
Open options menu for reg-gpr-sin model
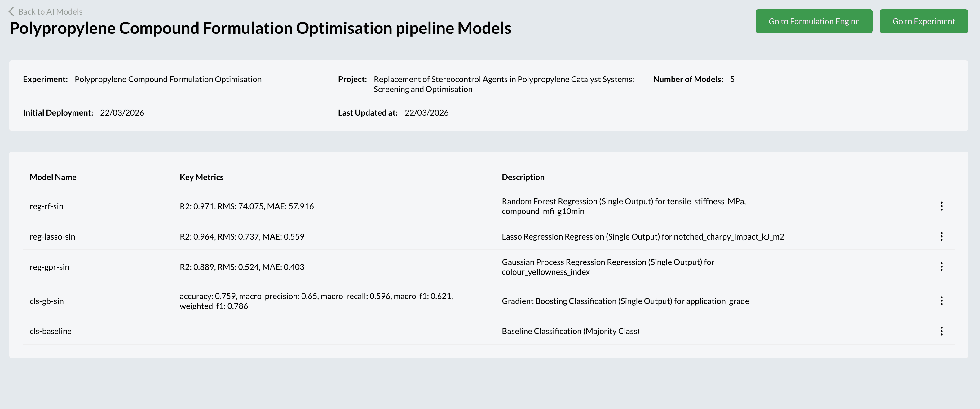pos(942,267)
